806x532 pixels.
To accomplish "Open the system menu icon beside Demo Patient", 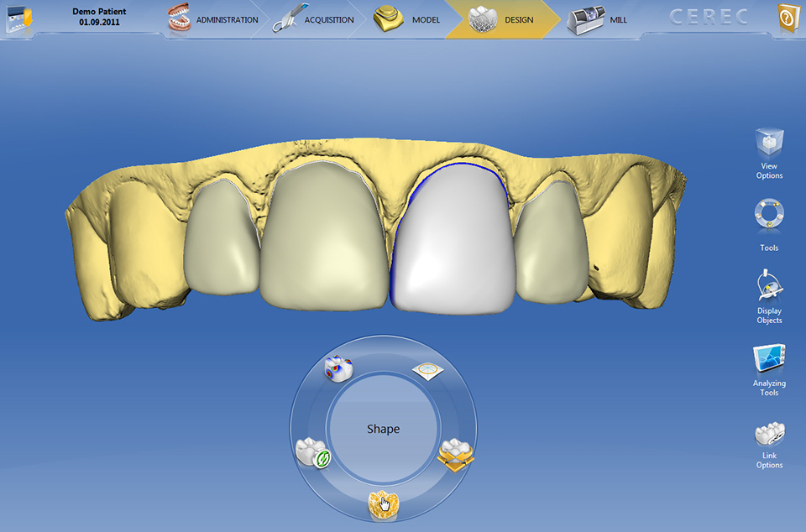I will [19, 18].
